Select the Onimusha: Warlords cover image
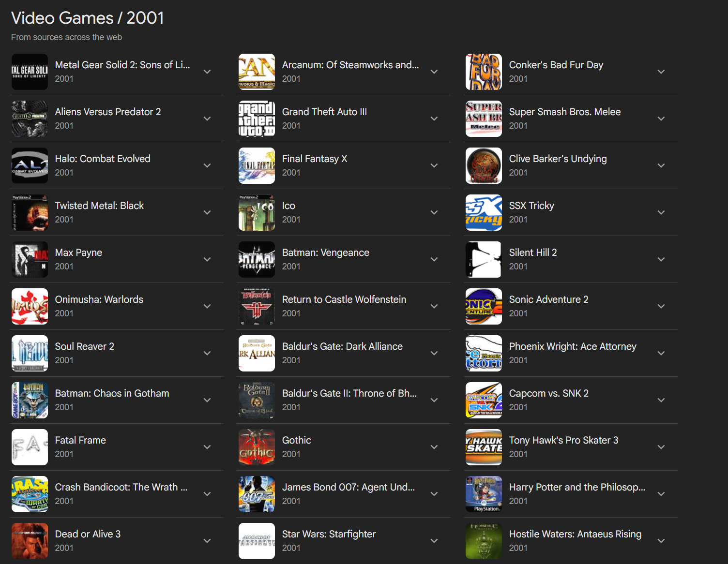The width and height of the screenshot is (728, 564). point(30,306)
